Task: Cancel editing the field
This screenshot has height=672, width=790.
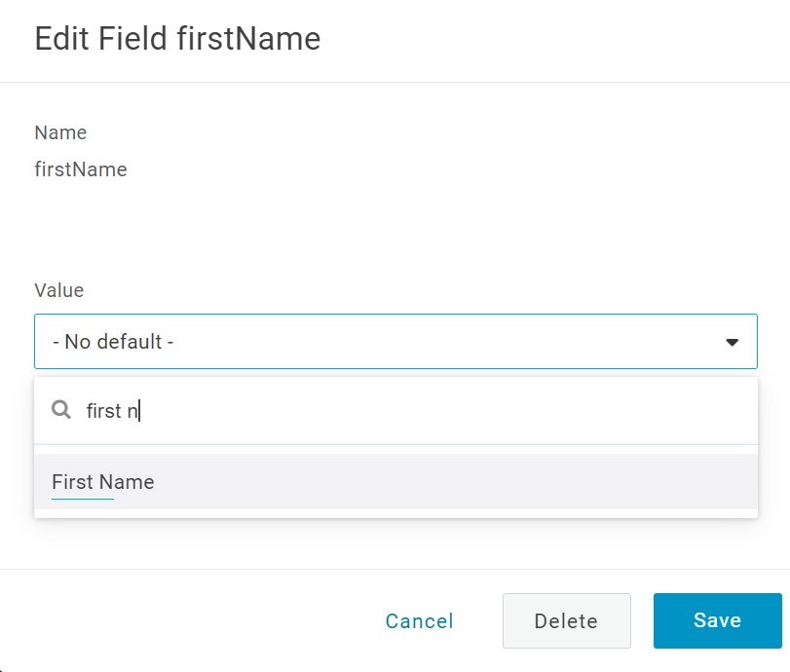Action: 419,621
